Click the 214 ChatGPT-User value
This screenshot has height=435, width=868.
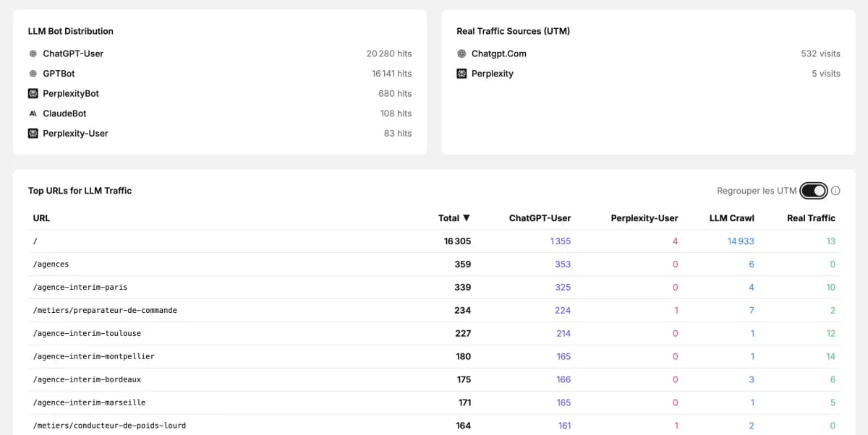pos(563,334)
